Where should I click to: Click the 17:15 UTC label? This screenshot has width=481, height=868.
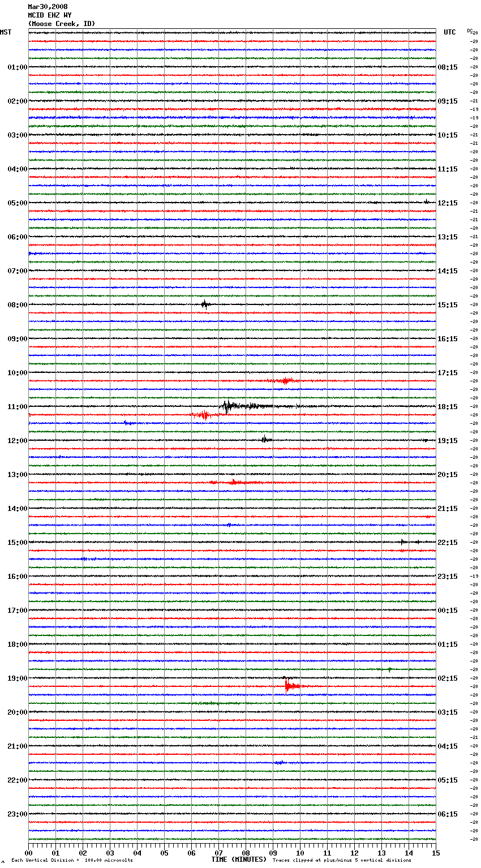pos(448,373)
